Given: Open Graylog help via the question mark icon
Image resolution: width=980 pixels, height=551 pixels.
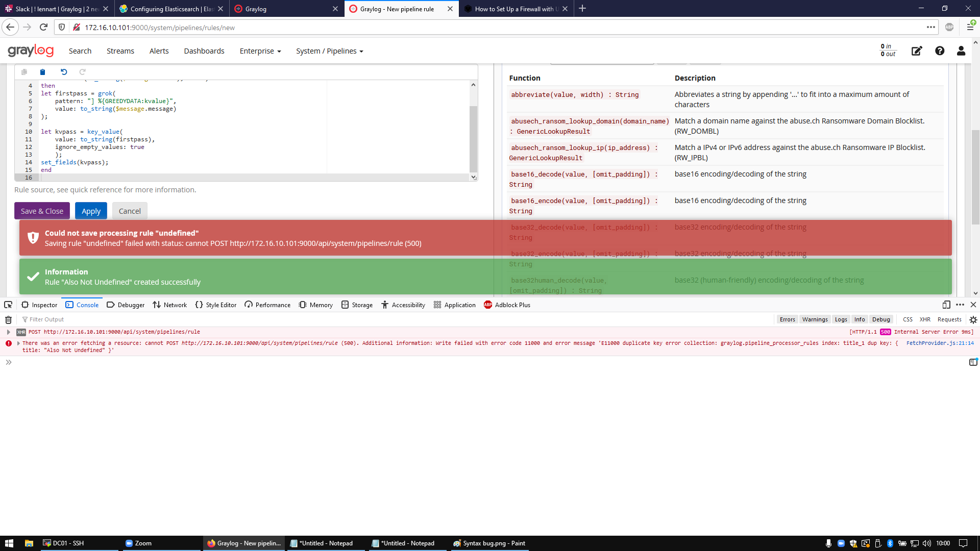Looking at the screenshot, I should (x=939, y=51).
